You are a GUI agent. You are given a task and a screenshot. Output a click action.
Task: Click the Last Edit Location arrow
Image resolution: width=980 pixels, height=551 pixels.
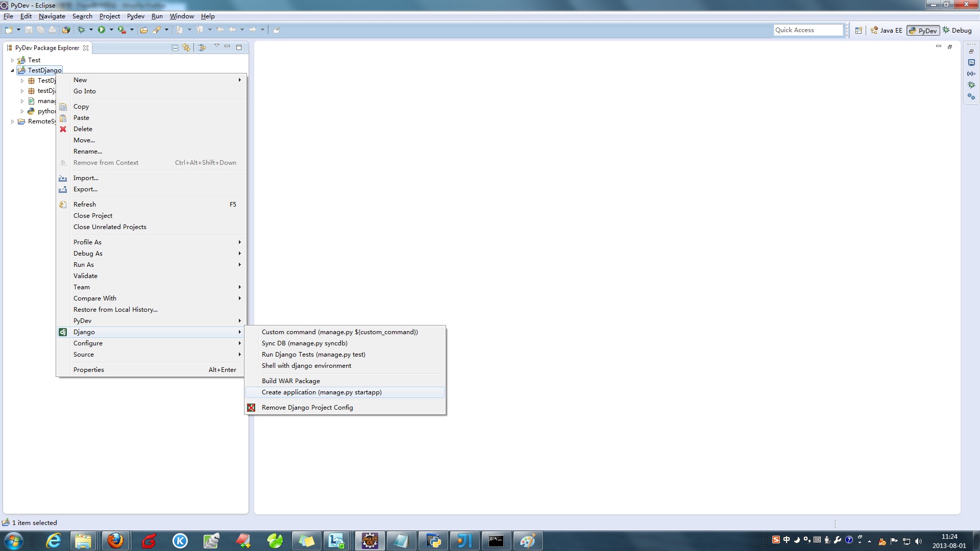(220, 30)
